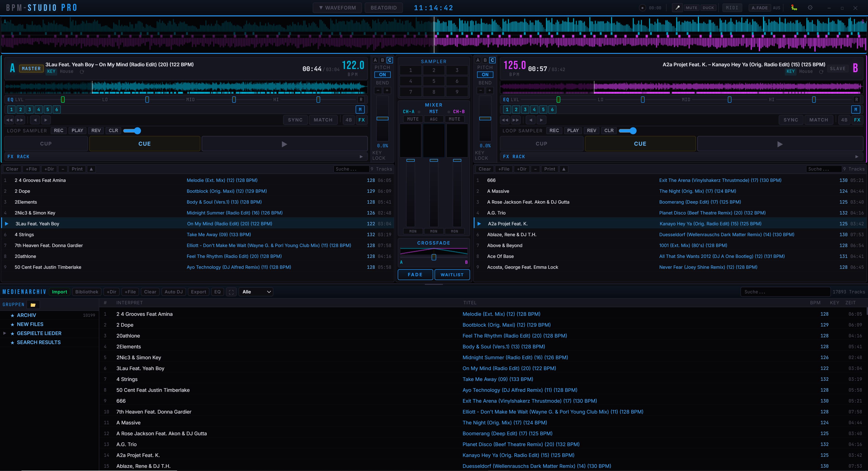Enable KEY LOCK pitch ON for Deck B

tap(485, 74)
